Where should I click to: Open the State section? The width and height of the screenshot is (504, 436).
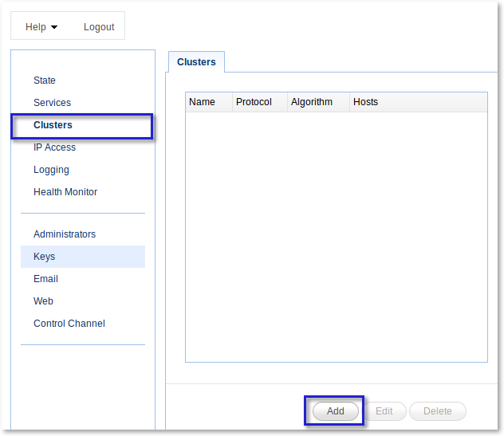tap(45, 81)
